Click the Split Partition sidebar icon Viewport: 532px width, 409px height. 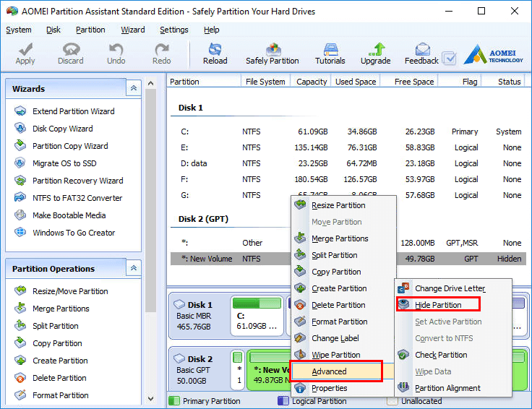[x=20, y=325]
